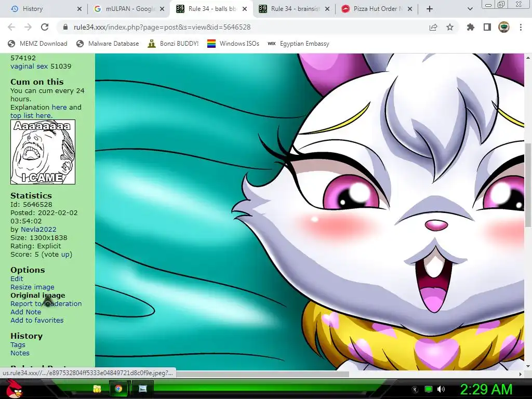Image resolution: width=532 pixels, height=399 pixels.
Task: Open the Chrome profile avatar
Action: point(504,27)
